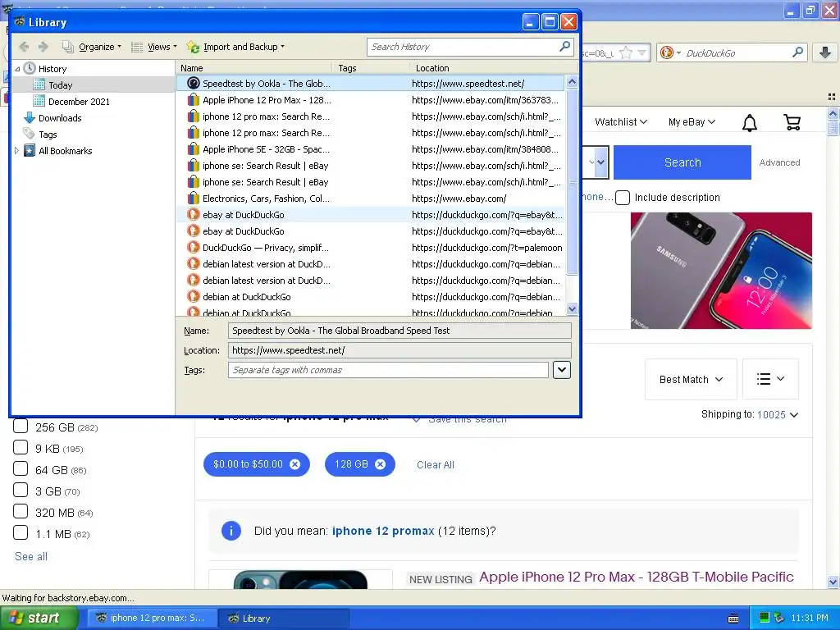Viewport: 840px width, 630px height.
Task: Click the Downloads blue arrow icon
Action: pos(30,118)
